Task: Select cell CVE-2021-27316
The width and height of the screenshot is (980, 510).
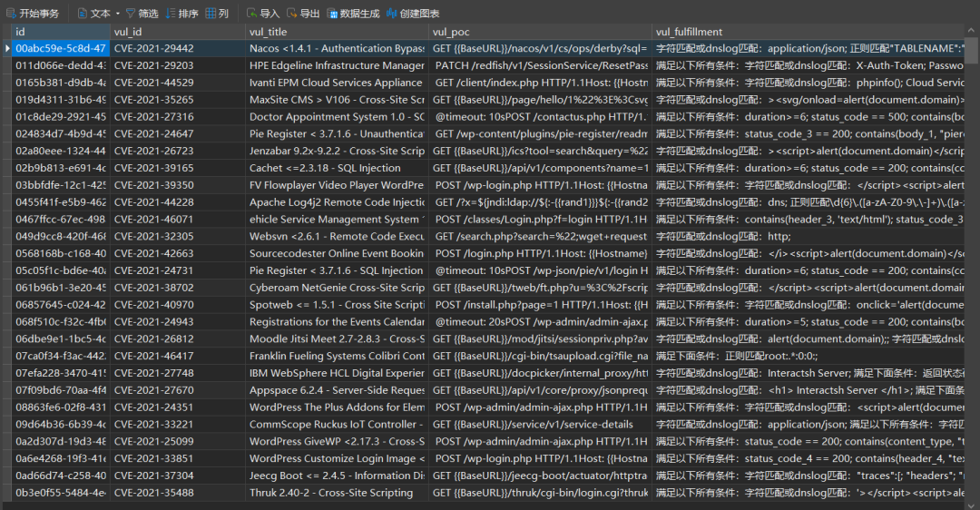Action: (178, 117)
